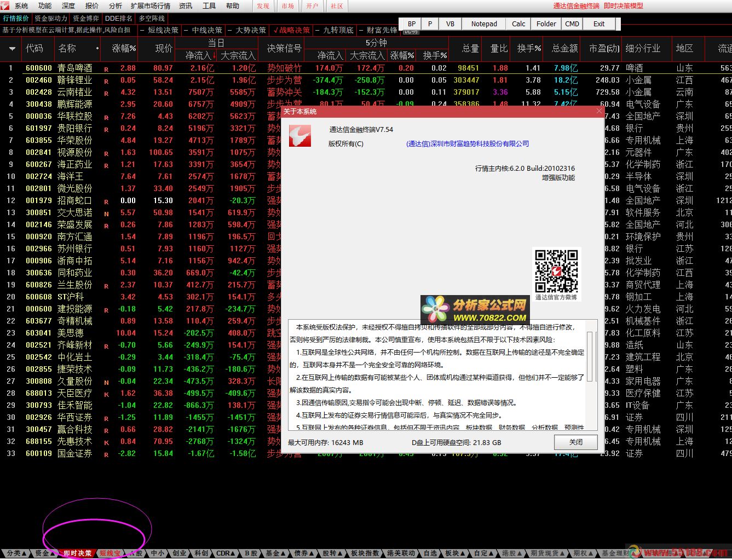The image size is (732, 560).
Task: Click the 开户 toolbar button
Action: click(x=312, y=6)
